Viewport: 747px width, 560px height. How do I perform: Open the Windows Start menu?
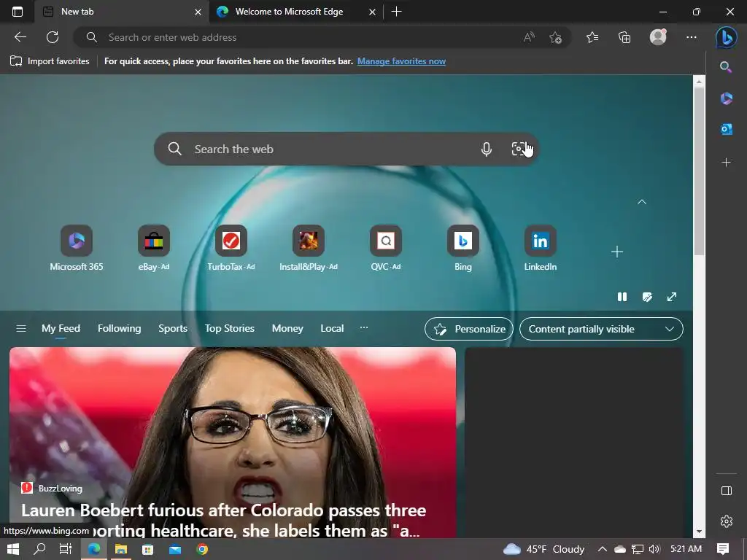click(x=13, y=549)
